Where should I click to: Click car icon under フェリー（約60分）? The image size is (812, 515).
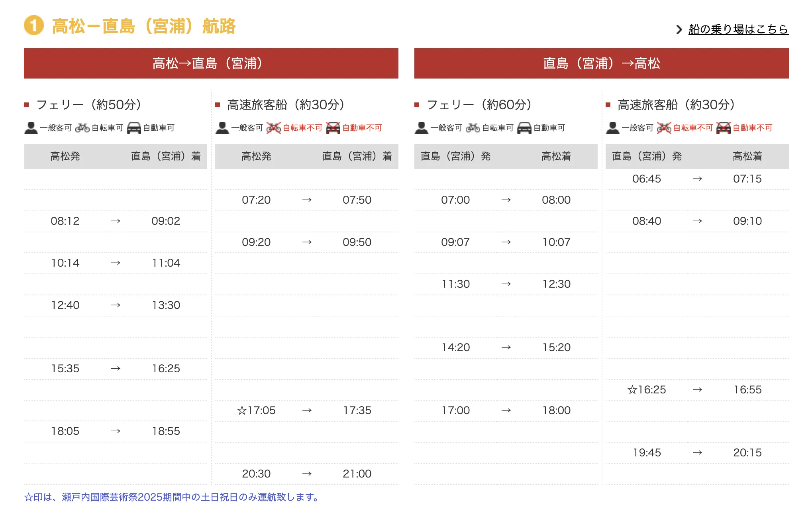524,128
